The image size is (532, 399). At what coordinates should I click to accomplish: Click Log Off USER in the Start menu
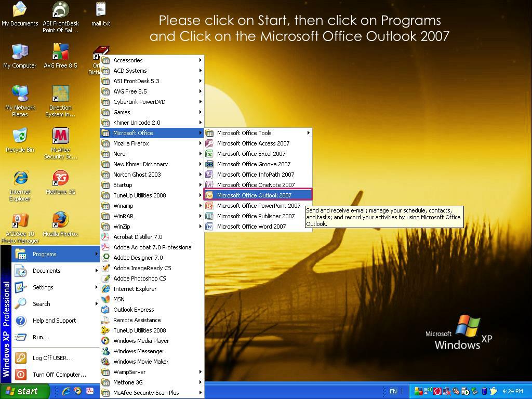tap(56, 358)
